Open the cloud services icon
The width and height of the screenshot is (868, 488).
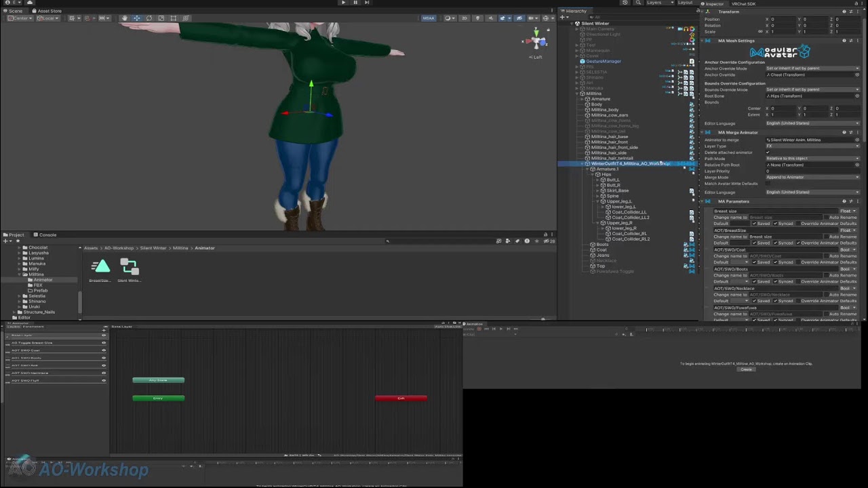tap(29, 3)
